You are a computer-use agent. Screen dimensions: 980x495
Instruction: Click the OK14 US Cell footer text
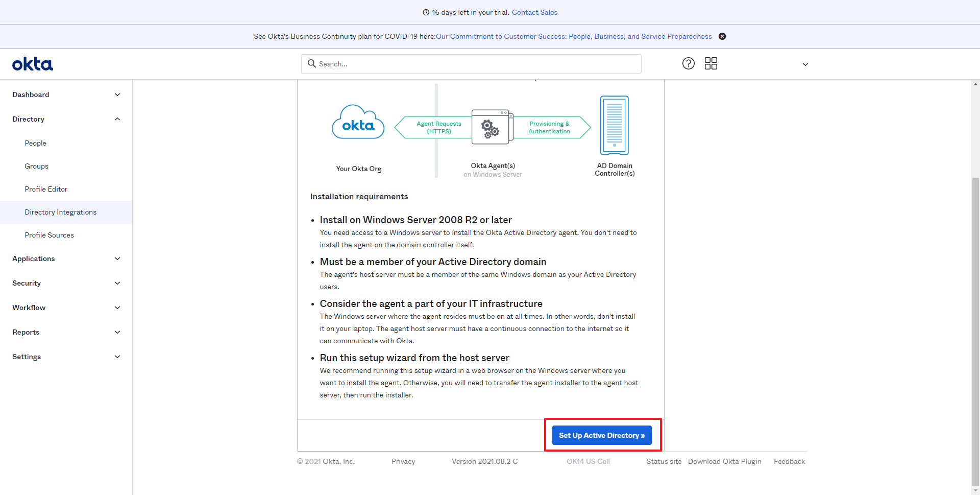[x=588, y=461]
